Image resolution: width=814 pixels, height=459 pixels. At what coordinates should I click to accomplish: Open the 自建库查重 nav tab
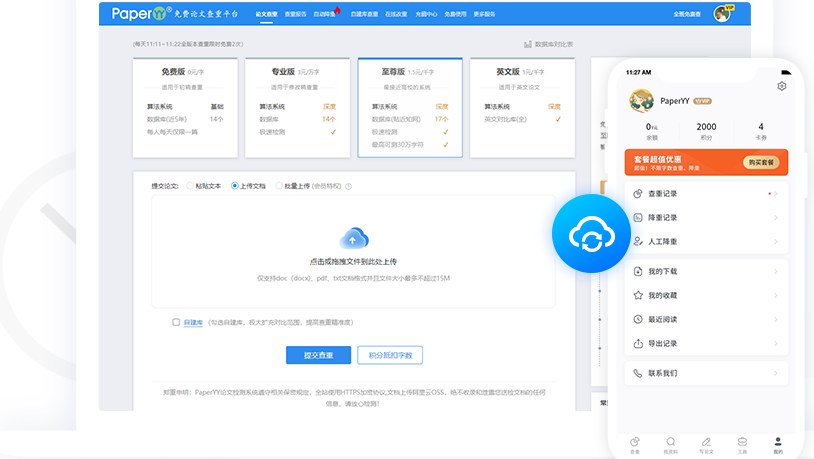(364, 14)
